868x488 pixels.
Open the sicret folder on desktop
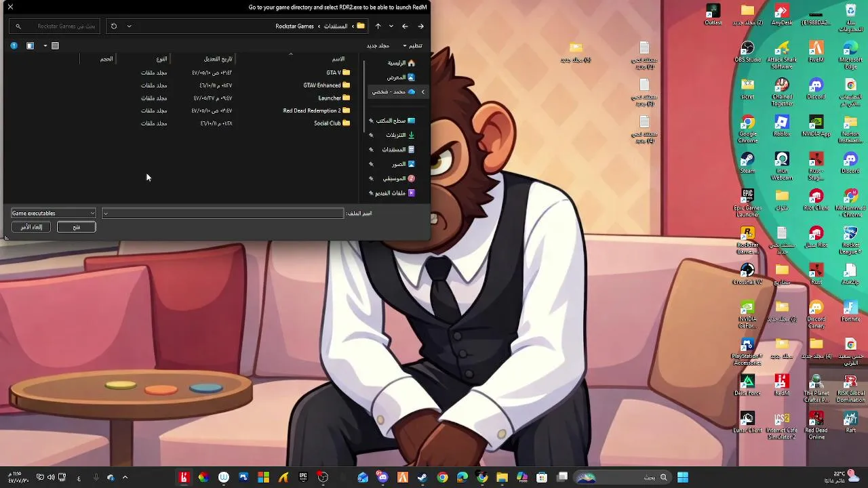pyautogui.click(x=747, y=89)
